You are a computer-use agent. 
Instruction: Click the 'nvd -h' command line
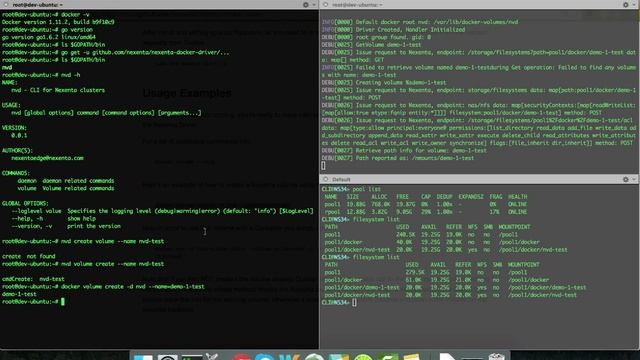coord(41,75)
